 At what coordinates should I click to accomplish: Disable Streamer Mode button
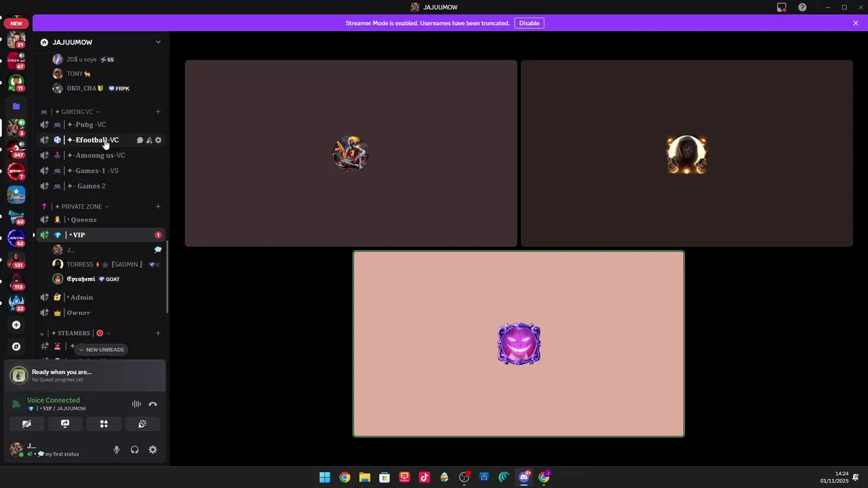click(529, 23)
